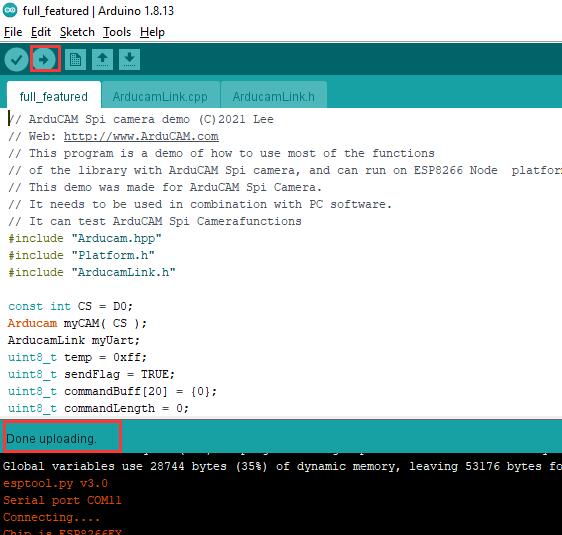Click the 'It can test ArduCAM' comment
The width and height of the screenshot is (562, 535).
coord(155,221)
